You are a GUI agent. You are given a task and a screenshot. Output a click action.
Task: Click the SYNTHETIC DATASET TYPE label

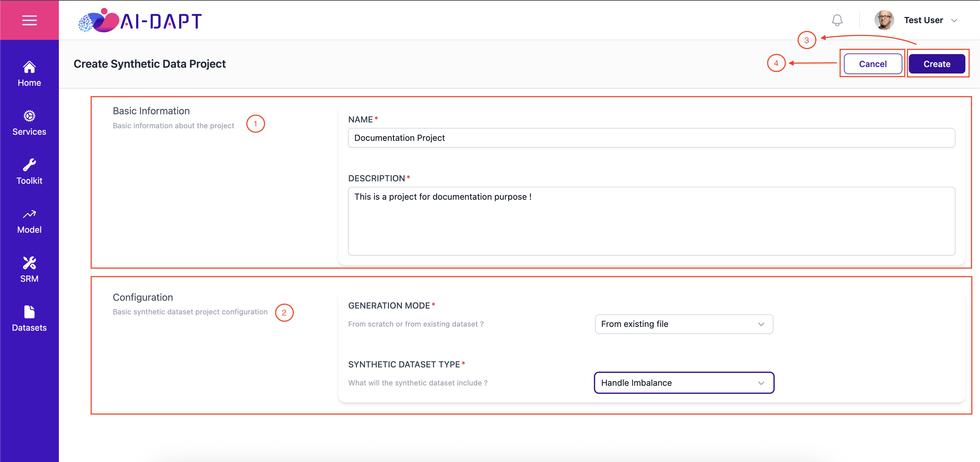[404, 365]
